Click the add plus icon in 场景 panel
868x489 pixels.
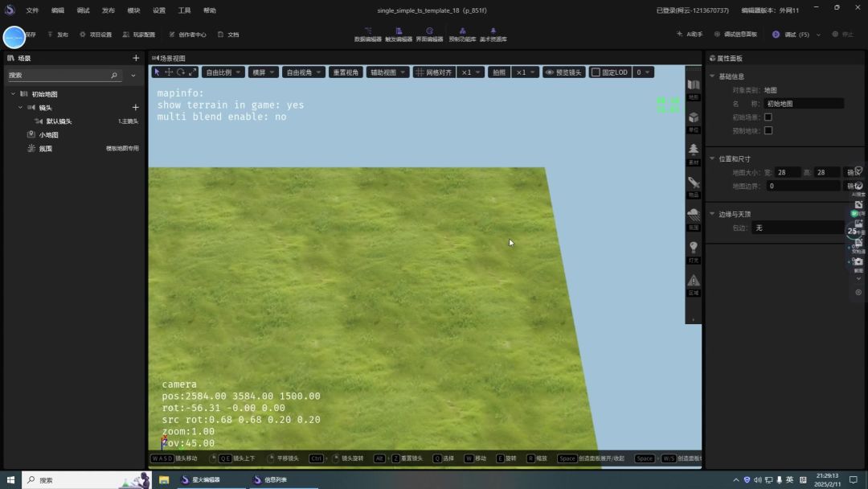pos(136,58)
